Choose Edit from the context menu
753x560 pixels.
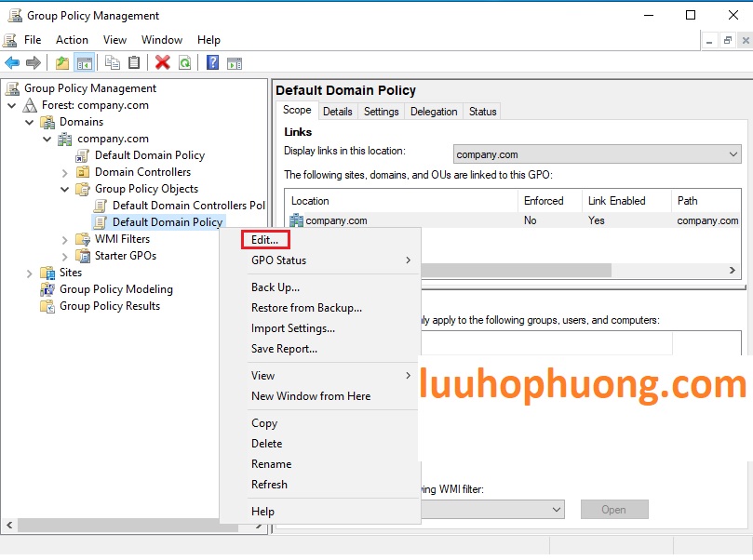(x=263, y=239)
